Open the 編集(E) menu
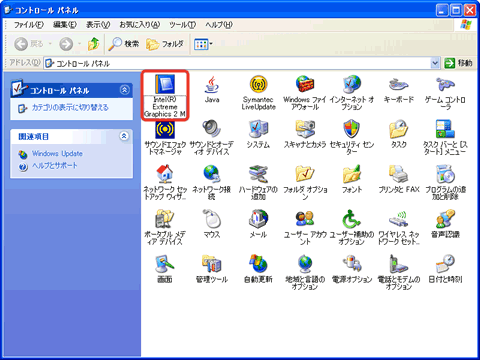The image size is (480, 360). 65,25
